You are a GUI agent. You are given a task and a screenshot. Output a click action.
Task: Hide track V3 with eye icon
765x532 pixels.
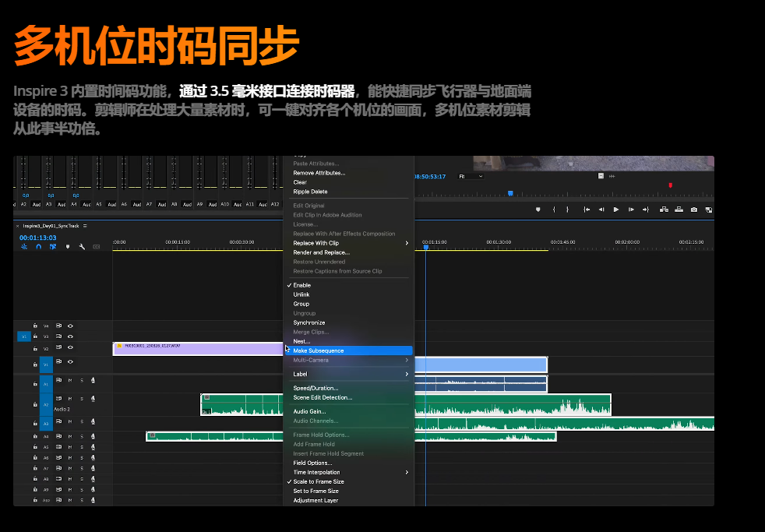70,336
